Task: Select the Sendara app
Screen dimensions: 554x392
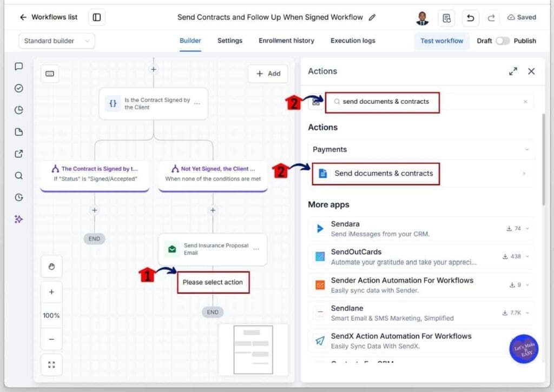Action: coord(421,229)
